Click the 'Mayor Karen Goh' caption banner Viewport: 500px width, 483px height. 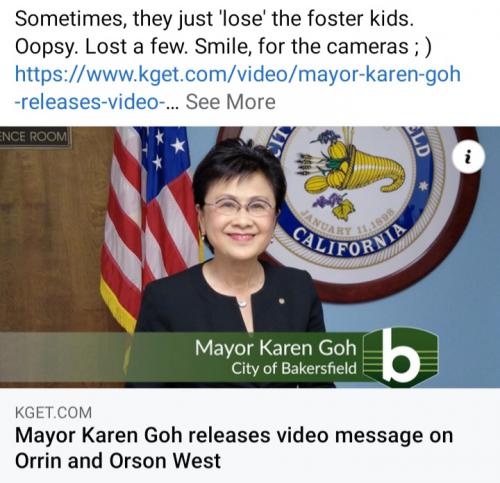(x=276, y=348)
